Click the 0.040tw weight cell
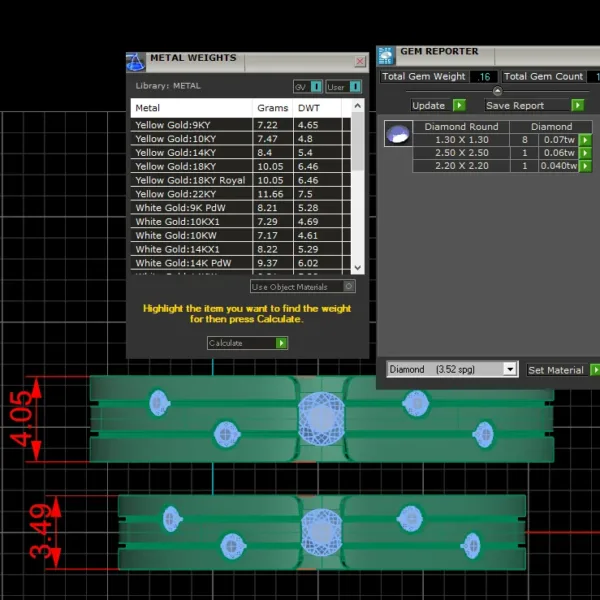 point(559,166)
